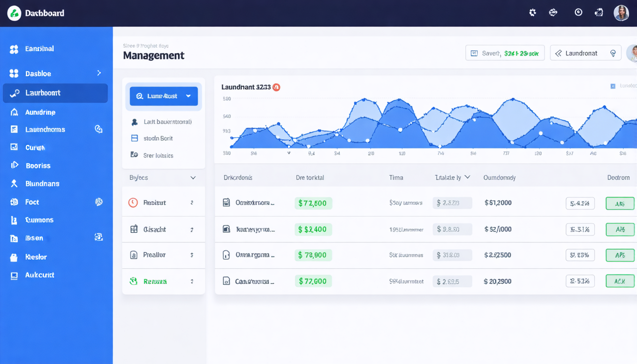Click the Curen icon in the sidebar
The width and height of the screenshot is (637, 364).
coord(14,147)
